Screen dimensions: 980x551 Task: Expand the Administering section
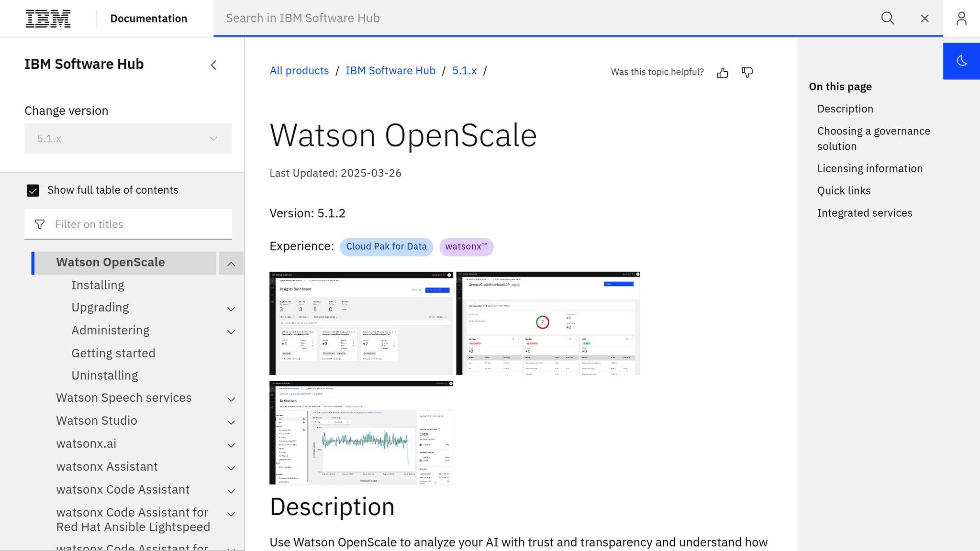(x=231, y=332)
